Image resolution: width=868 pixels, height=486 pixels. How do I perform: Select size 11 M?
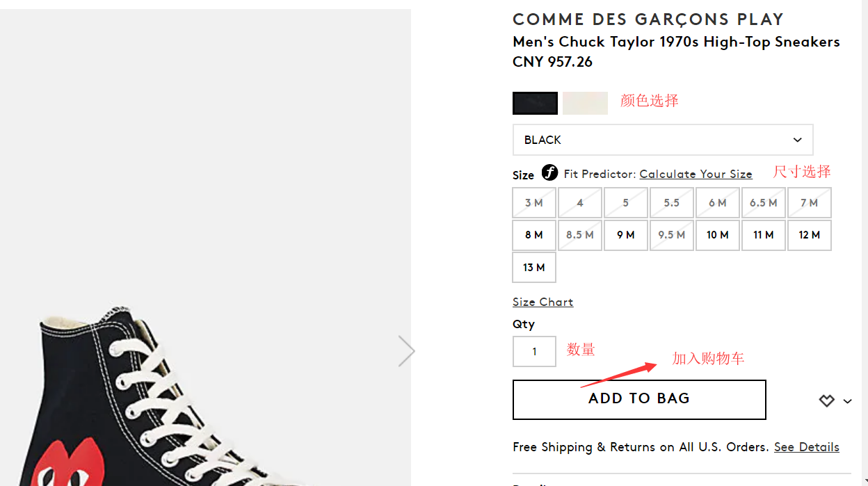(763, 235)
